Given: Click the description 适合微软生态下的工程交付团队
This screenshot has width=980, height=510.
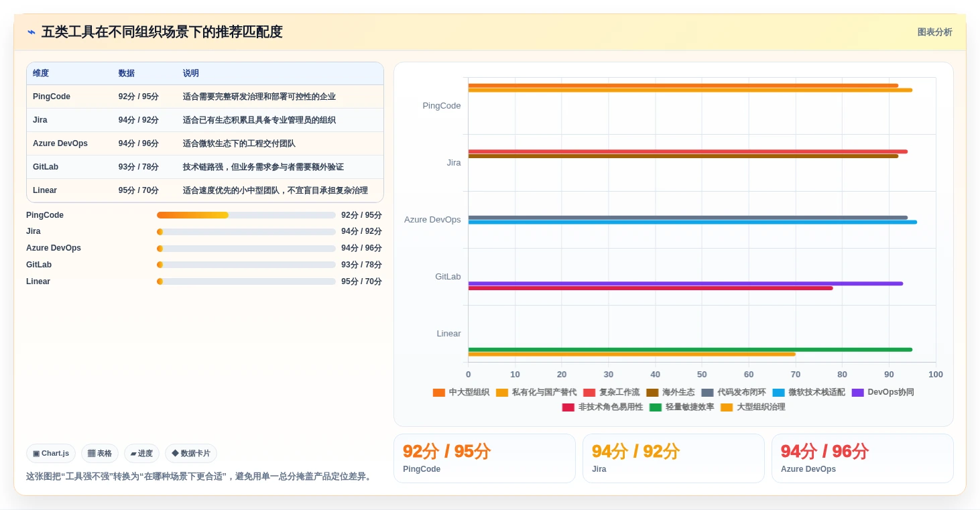Looking at the screenshot, I should (x=239, y=143).
